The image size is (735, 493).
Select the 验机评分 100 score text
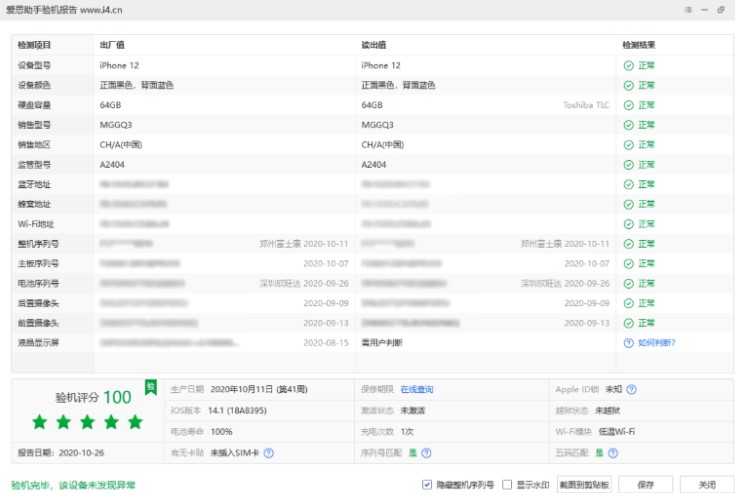[93, 397]
